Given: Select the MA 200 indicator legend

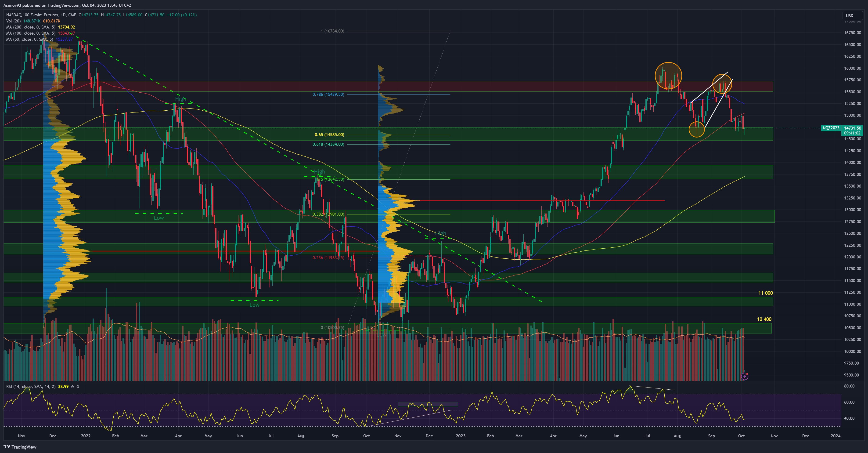Looking at the screenshot, I should tap(30, 27).
